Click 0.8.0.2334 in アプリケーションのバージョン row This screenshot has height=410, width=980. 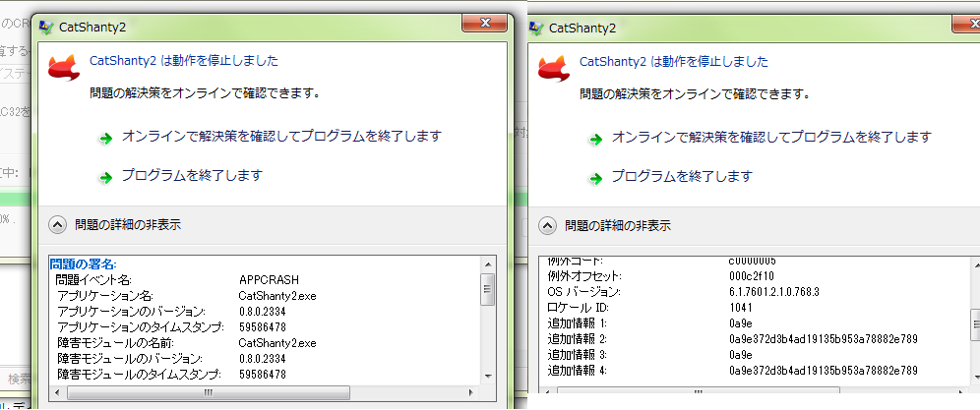pos(263,311)
